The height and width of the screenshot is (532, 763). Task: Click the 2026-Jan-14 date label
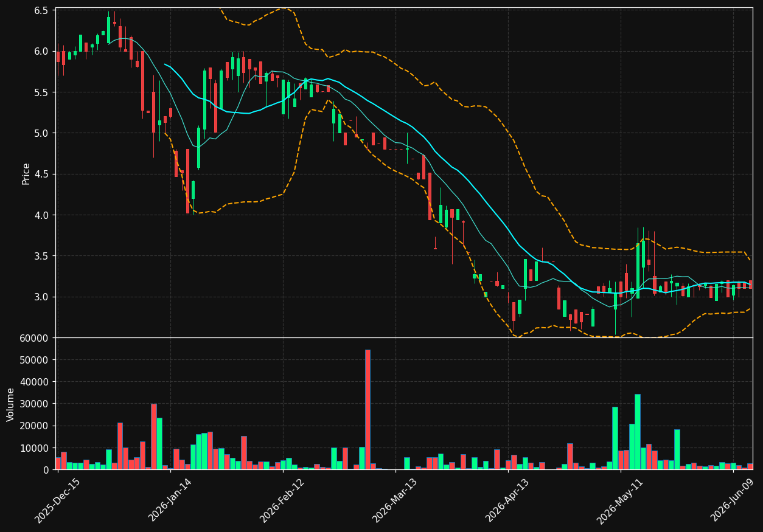[170, 500]
